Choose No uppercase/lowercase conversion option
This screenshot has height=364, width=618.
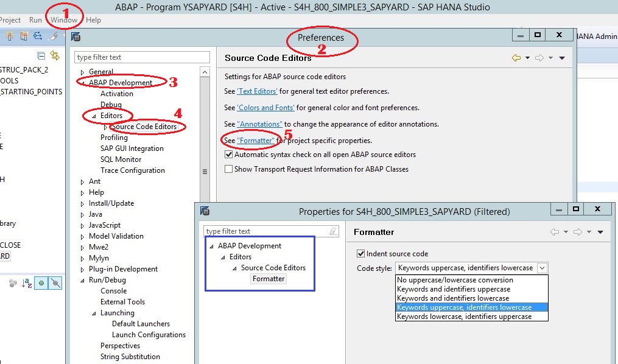click(x=472, y=280)
